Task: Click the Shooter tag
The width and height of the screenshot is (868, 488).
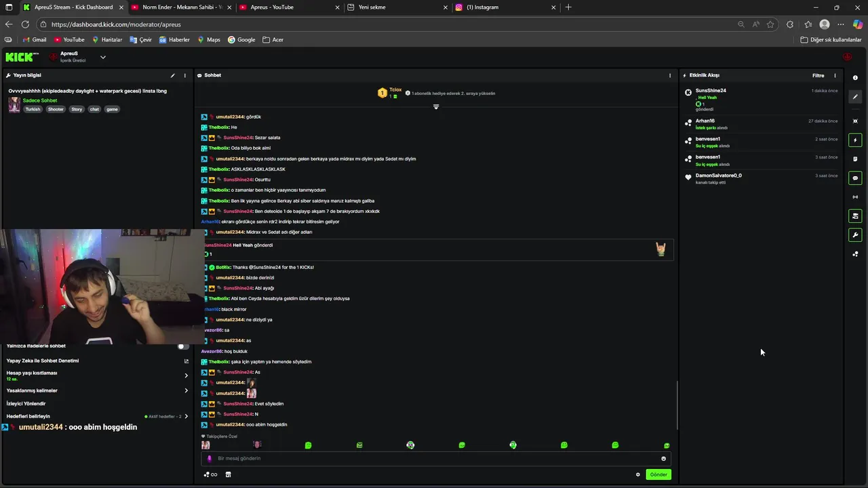Action: click(x=56, y=109)
